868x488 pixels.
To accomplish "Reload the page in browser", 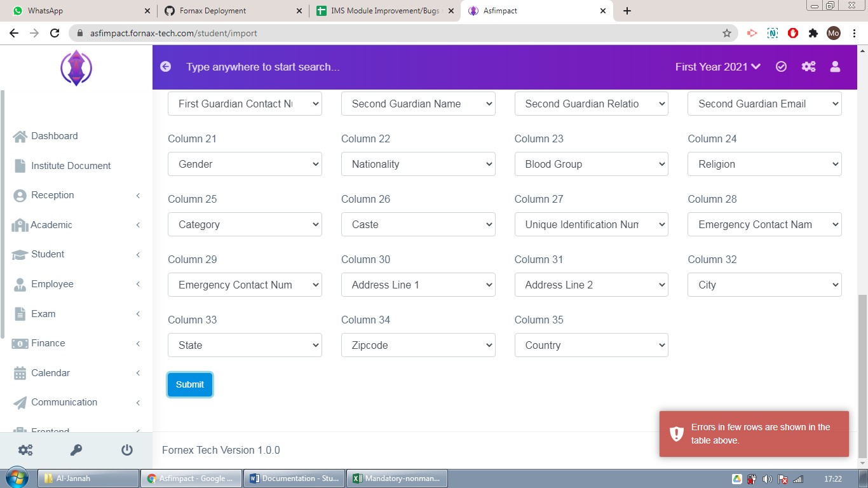I will [55, 33].
